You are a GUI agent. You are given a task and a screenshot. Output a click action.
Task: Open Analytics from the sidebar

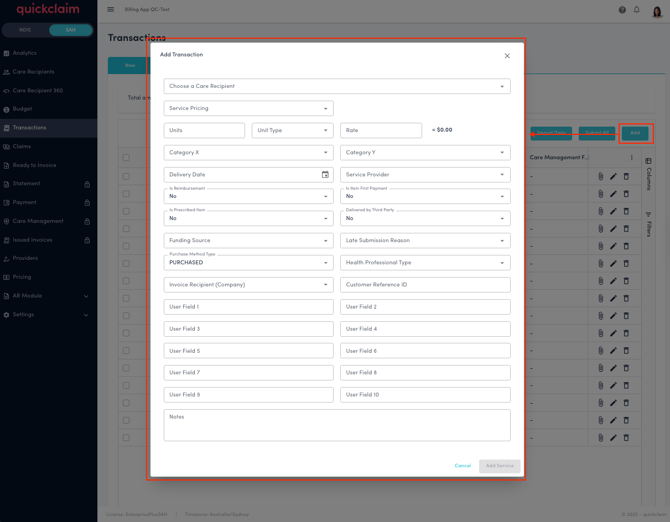tap(24, 53)
